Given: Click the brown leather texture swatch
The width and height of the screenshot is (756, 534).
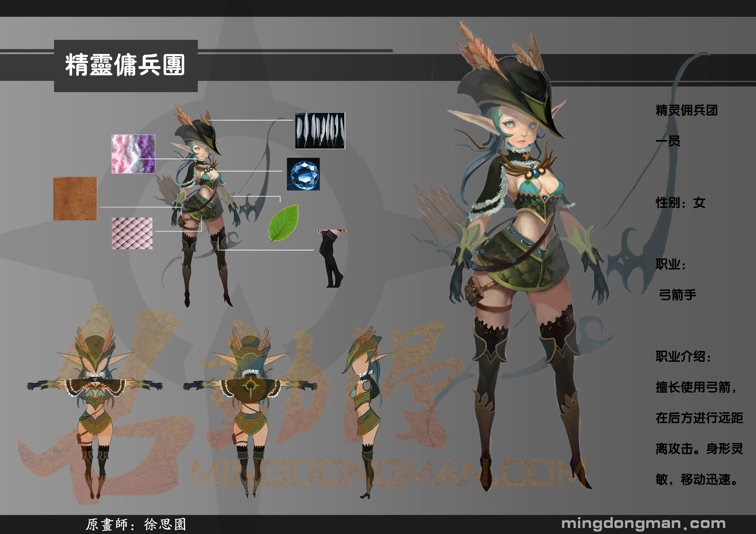Looking at the screenshot, I should 75,198.
